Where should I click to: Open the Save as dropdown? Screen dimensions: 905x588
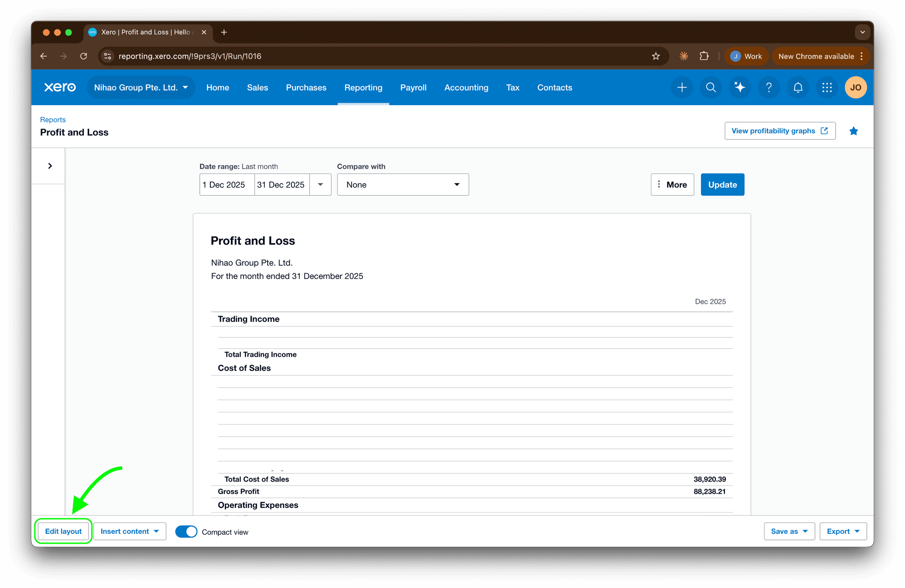pos(789,531)
